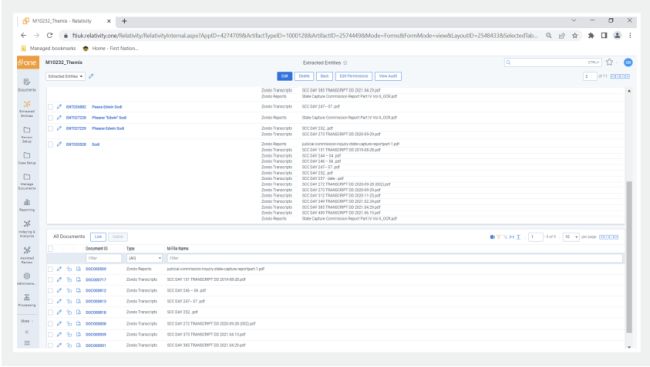Click the share icon in address bar
This screenshot has width=650, height=367.
[562, 36]
